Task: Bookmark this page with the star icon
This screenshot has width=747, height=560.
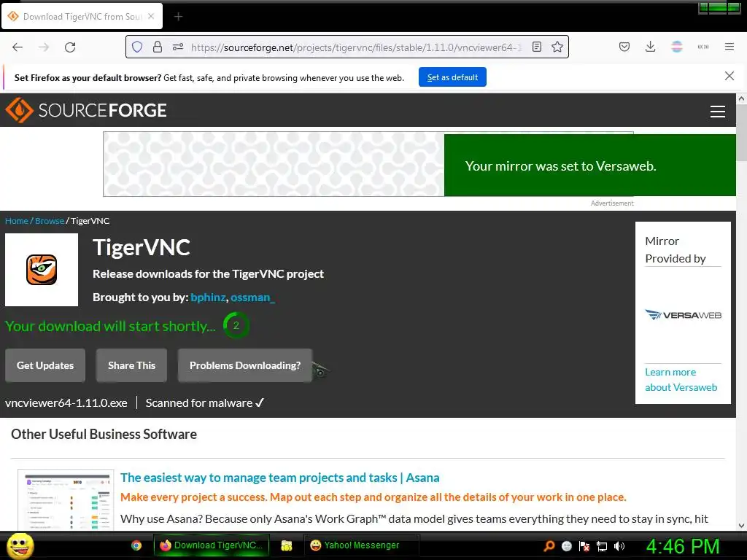Action: pos(557,47)
